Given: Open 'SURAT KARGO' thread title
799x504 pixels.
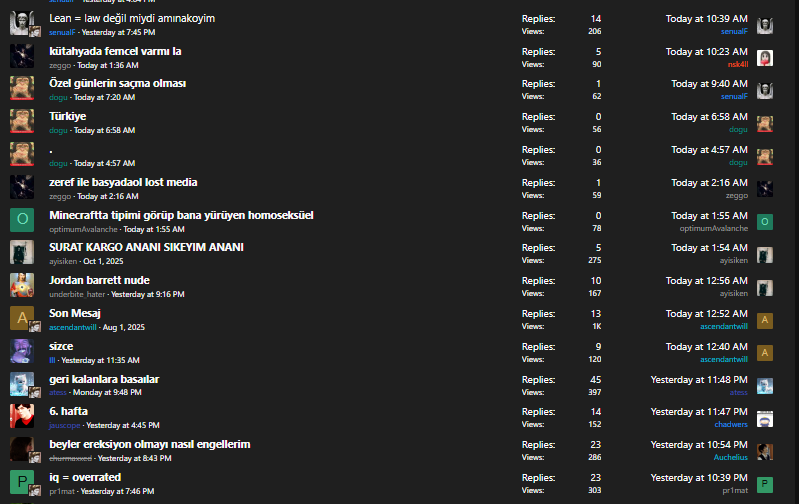Looking at the screenshot, I should click(146, 247).
